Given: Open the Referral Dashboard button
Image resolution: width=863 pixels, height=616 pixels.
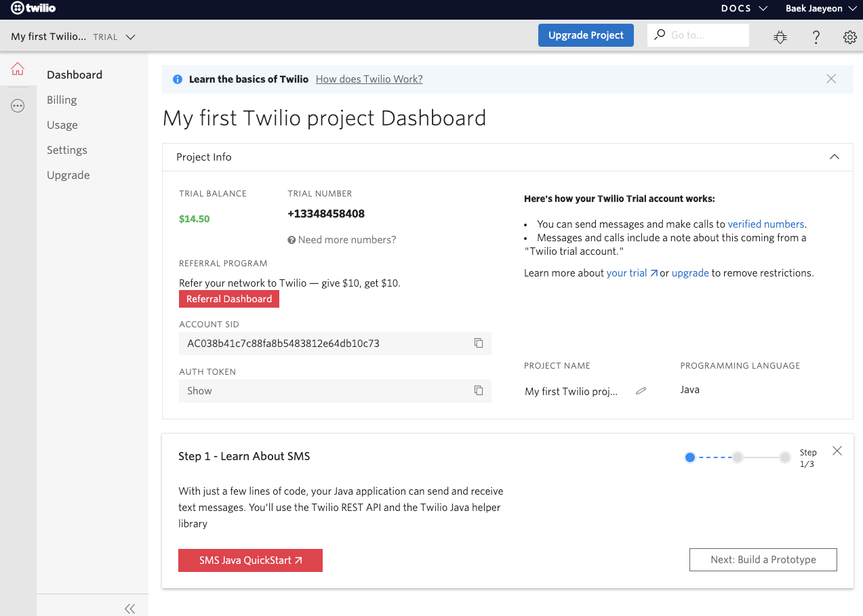Looking at the screenshot, I should tap(229, 299).
